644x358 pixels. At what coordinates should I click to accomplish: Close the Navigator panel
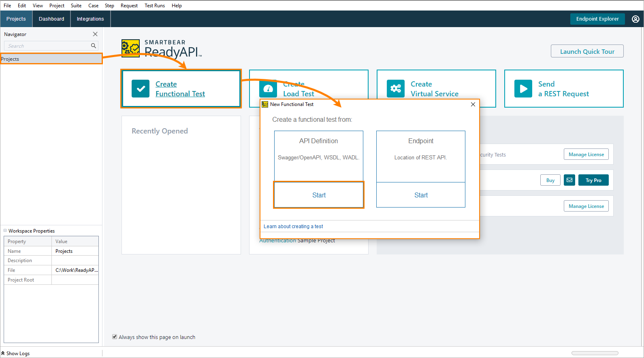(95, 34)
